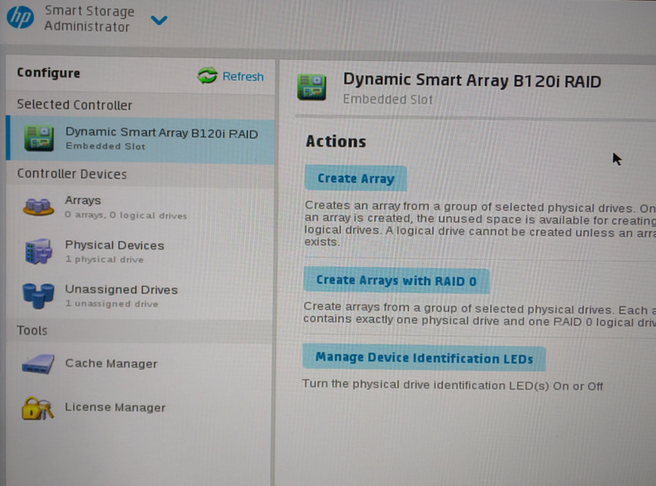Show Unassigned Drives list
Image resolution: width=656 pixels, height=486 pixels.
(121, 290)
